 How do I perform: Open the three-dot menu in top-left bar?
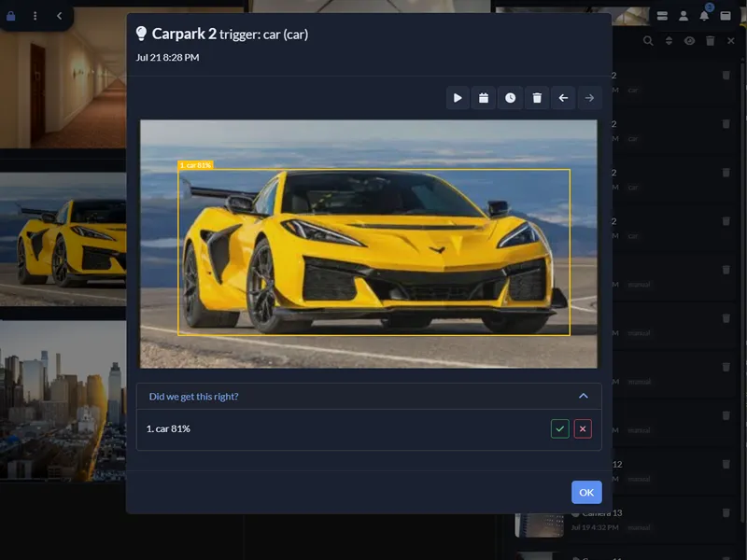(35, 16)
